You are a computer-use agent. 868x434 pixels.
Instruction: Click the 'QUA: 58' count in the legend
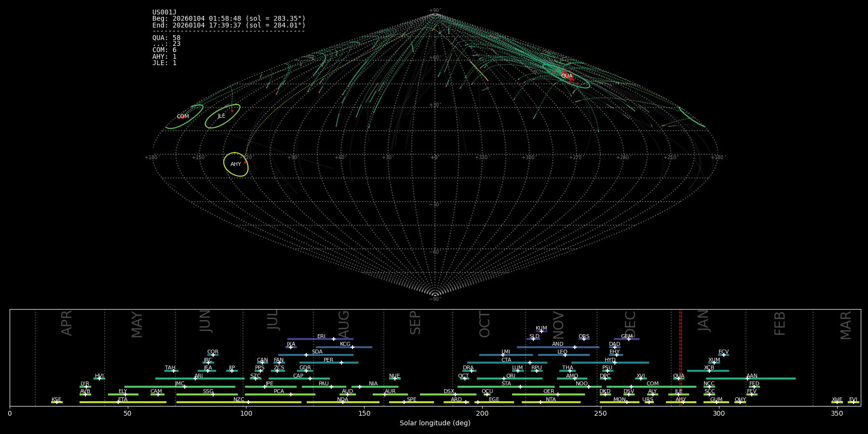point(166,38)
